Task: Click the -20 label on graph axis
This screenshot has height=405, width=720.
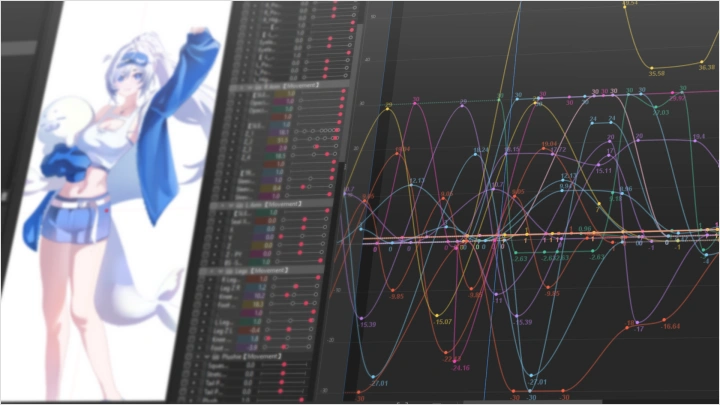Action: (329, 341)
